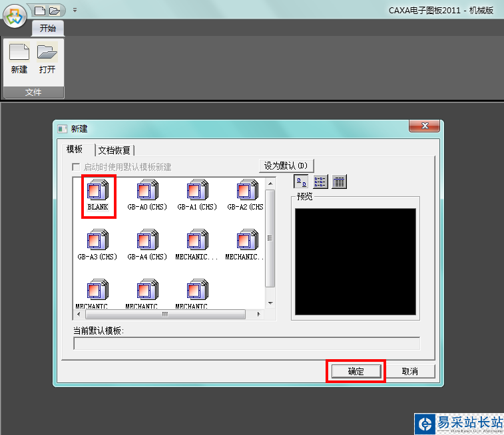The image size is (504, 435).
Task: Click the quick access New document icon
Action: (x=40, y=11)
